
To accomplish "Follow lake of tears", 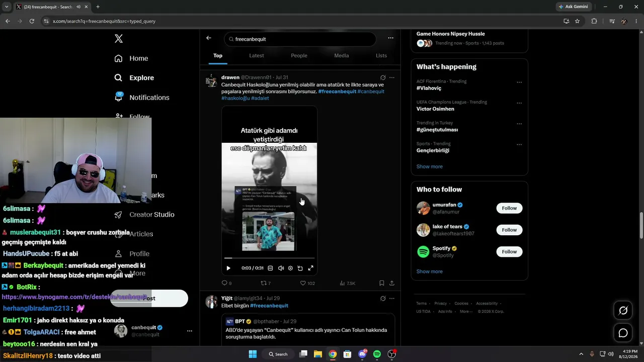I will pyautogui.click(x=509, y=230).
